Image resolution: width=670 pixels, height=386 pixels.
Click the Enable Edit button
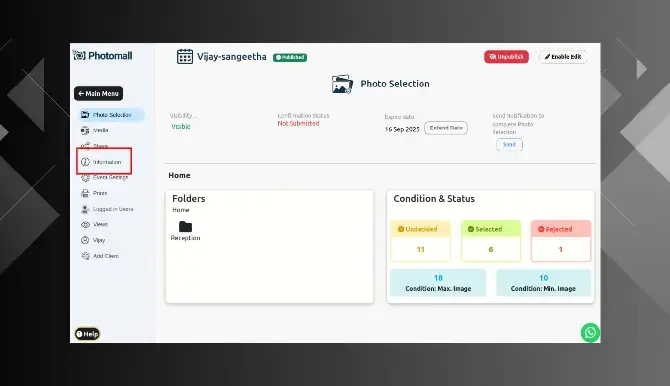(563, 57)
